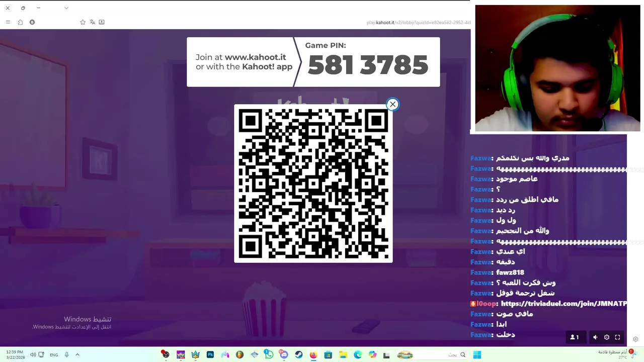Open Discord from the taskbar
The width and height of the screenshot is (644, 362).
(284, 354)
